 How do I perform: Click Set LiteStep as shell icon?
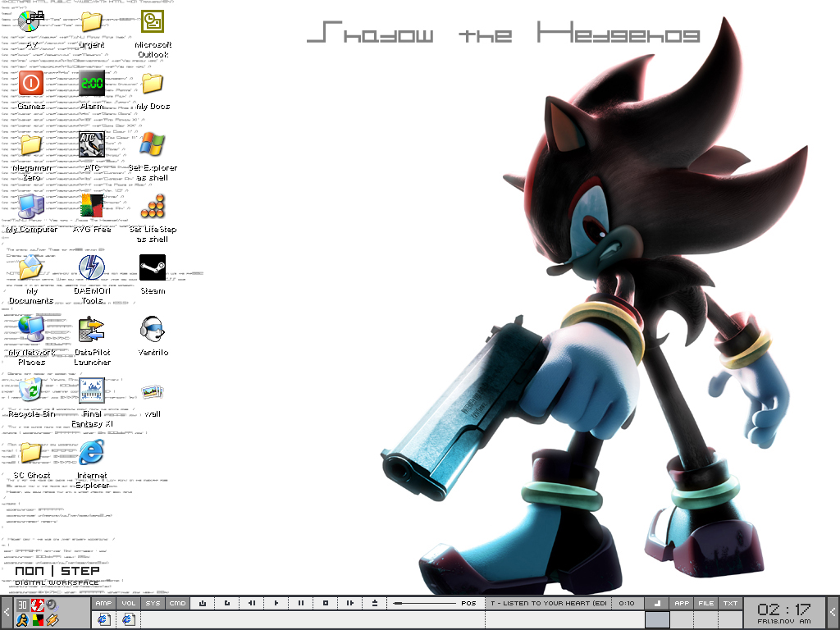[153, 206]
